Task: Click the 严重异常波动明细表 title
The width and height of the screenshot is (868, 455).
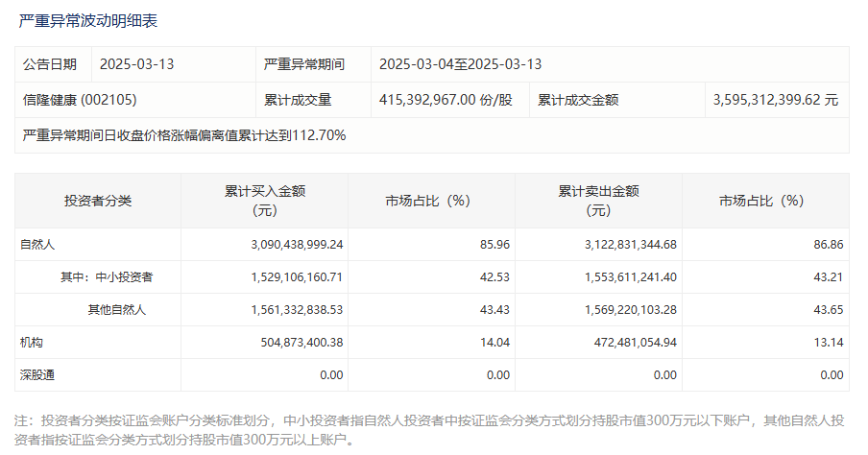Action: pos(87,19)
